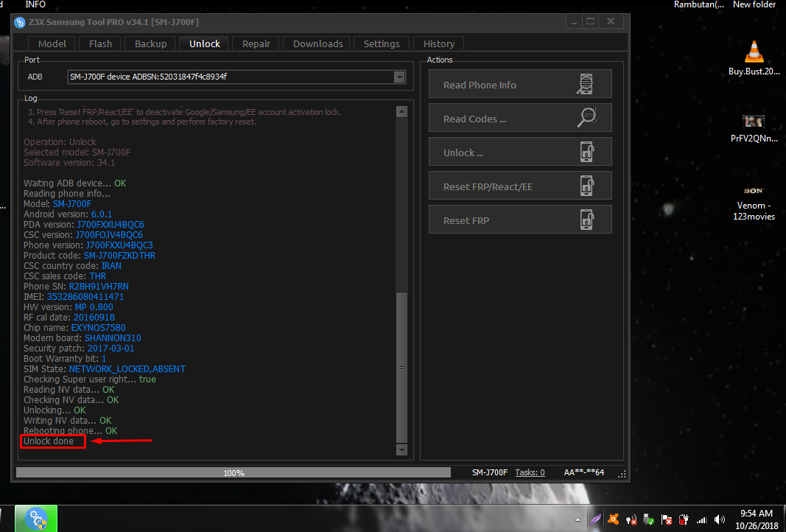Click the CSC country code IRAN value
Image resolution: width=786 pixels, height=532 pixels.
click(111, 266)
